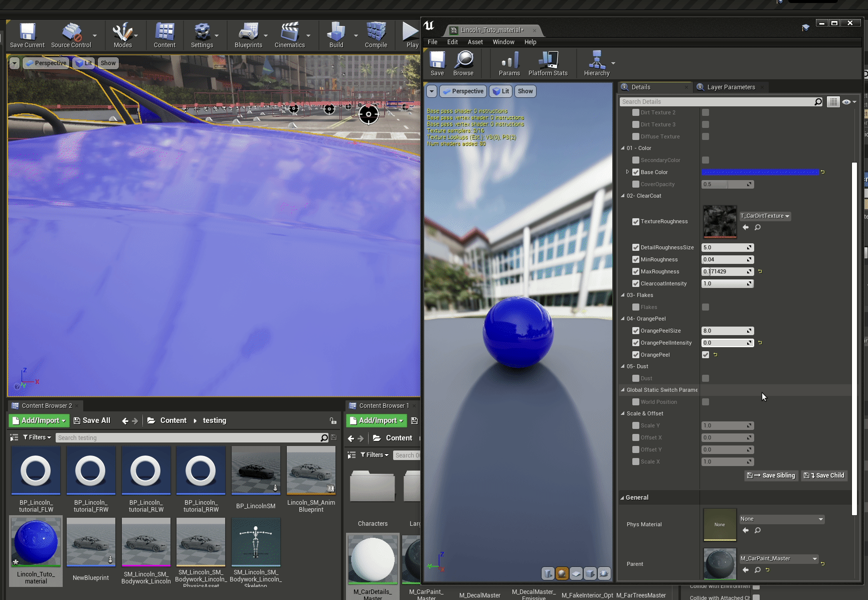The image size is (868, 600).
Task: Click Save Current in the main toolbar
Action: tap(27, 35)
